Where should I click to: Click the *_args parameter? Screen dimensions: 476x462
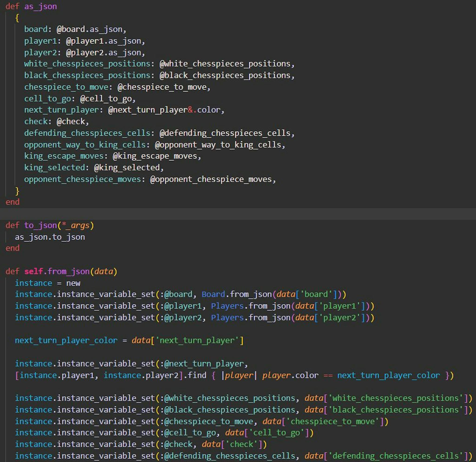(76, 225)
